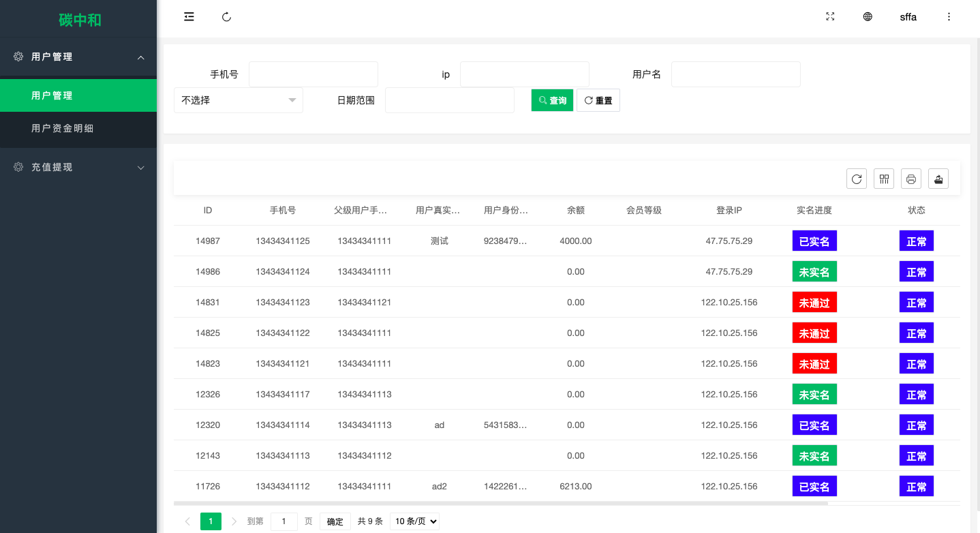Open the vertical three-dot more menu

coord(949,17)
